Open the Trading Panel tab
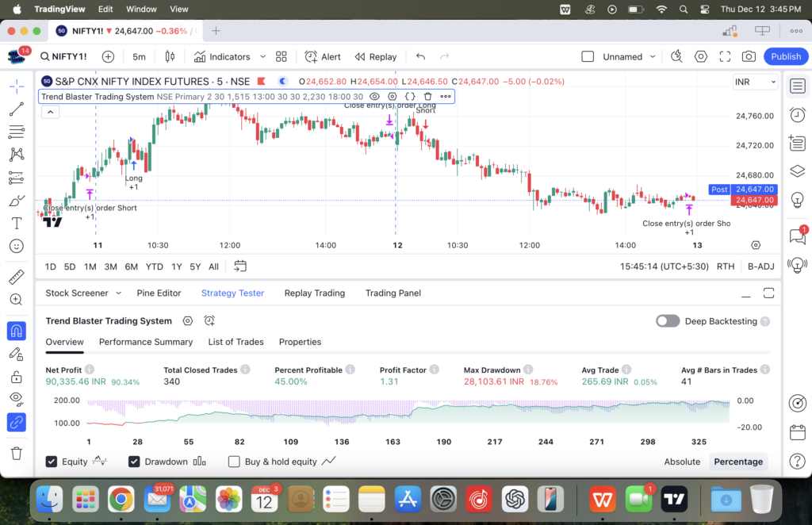Viewport: 812px width, 525px height. (393, 293)
